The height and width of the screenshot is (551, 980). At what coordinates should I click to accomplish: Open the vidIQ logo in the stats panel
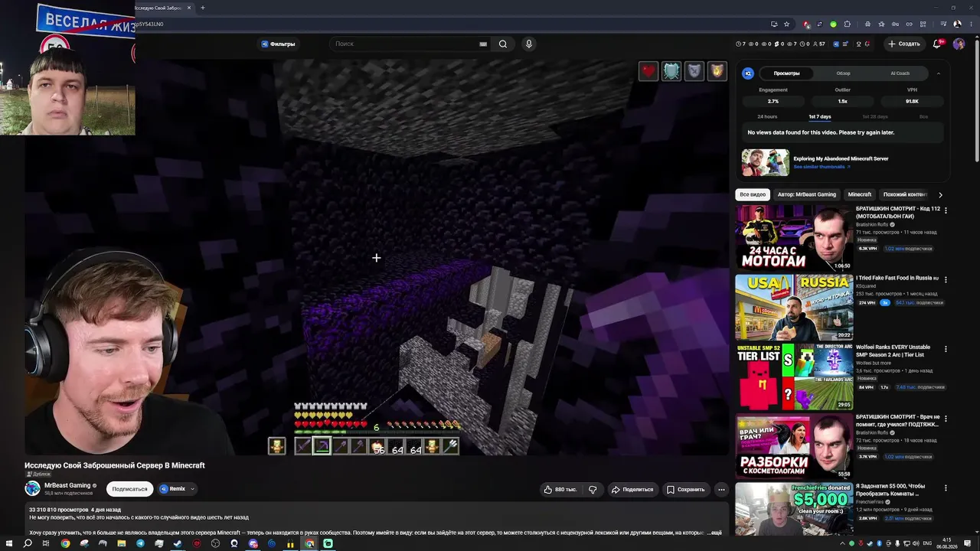[x=748, y=73]
